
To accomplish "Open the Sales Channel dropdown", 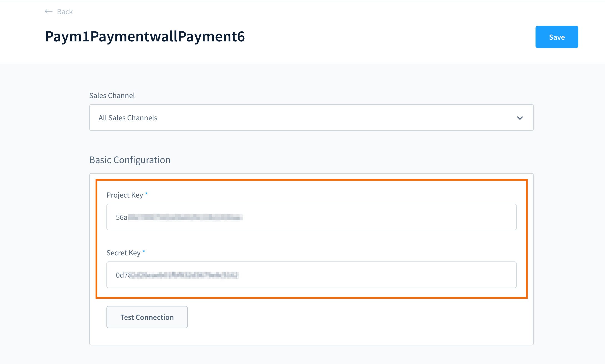I will coord(311,118).
